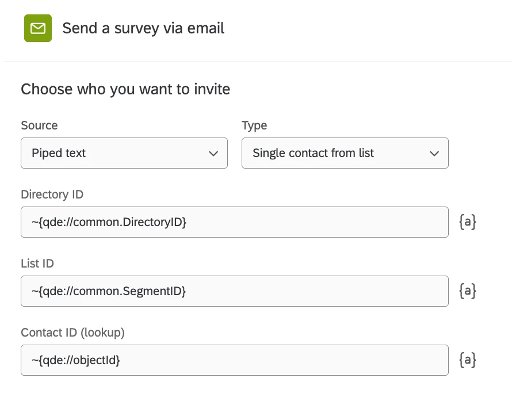Click the Source field label
Screen dimensions: 512x420
39,125
